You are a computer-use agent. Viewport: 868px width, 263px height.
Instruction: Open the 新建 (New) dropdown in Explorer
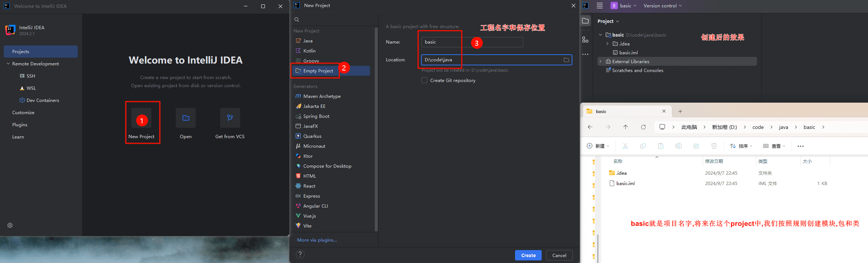tap(598, 146)
